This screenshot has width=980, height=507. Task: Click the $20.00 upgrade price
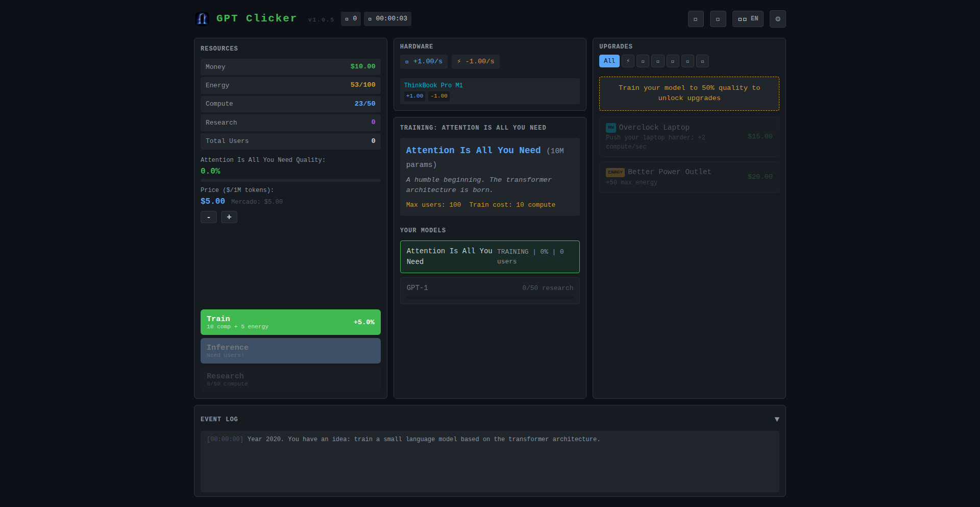760,177
